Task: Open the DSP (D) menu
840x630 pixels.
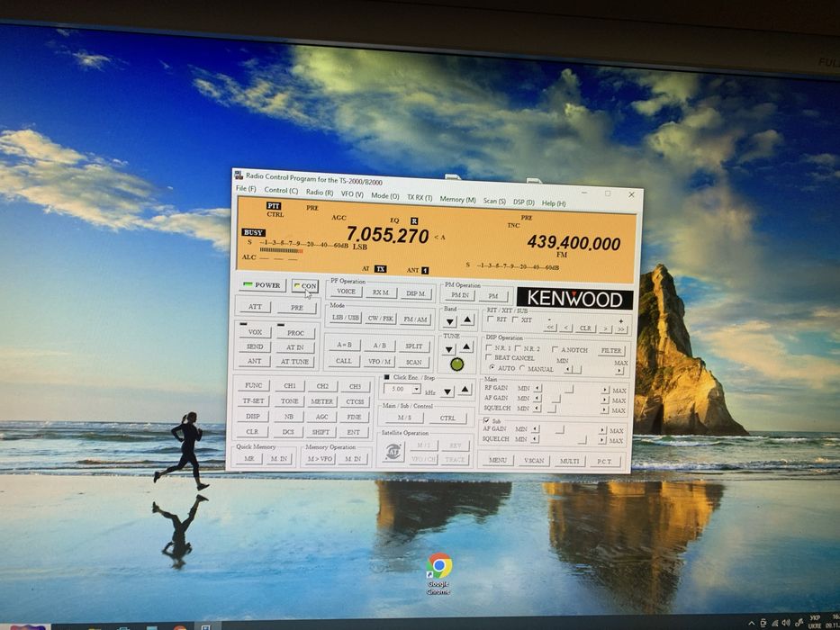Action: coord(523,202)
